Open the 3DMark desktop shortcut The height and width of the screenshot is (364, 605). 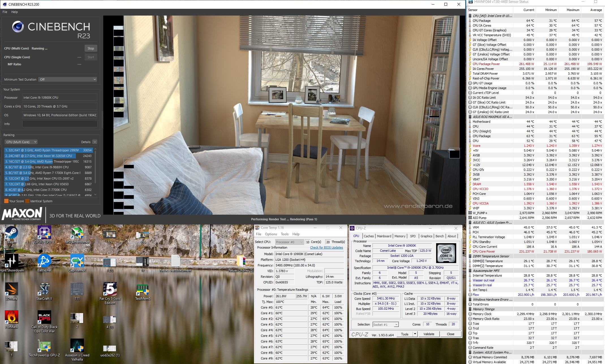[11, 289]
